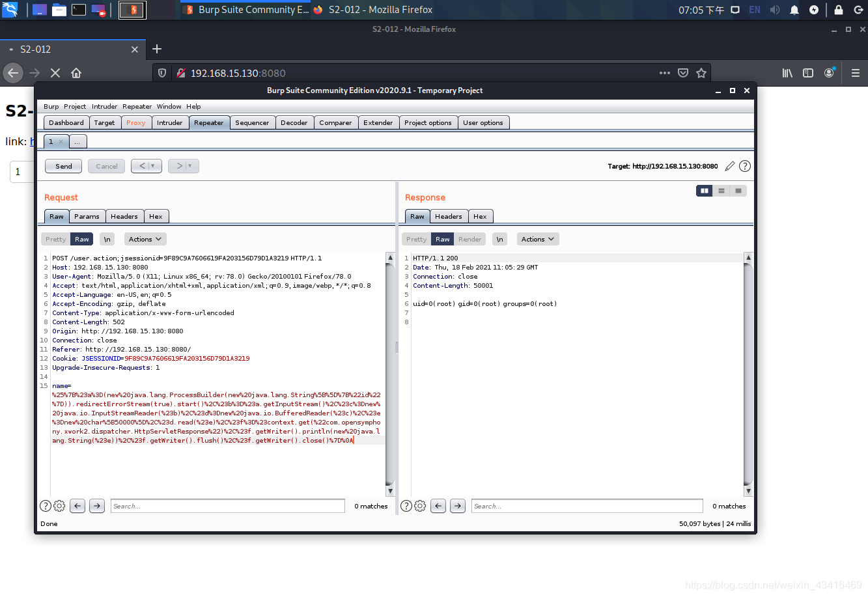Select top-bottom stacked layout icon
Image resolution: width=868 pixels, height=597 pixels.
(721, 191)
